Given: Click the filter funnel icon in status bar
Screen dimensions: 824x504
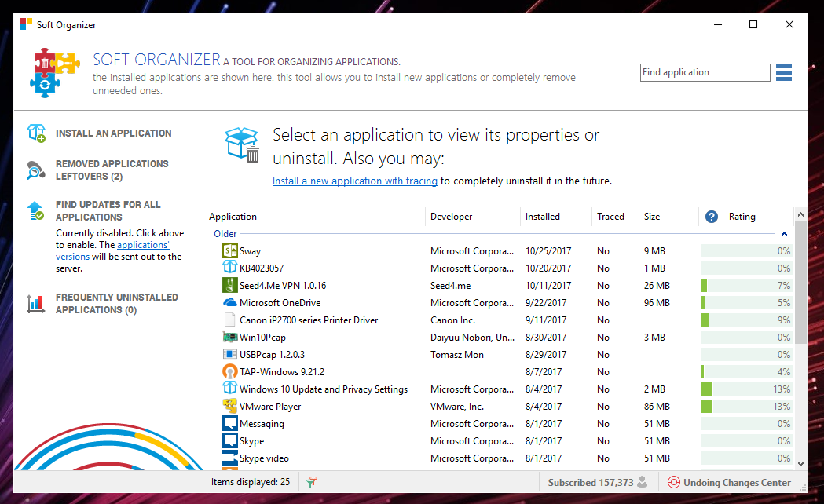Looking at the screenshot, I should click(x=312, y=482).
